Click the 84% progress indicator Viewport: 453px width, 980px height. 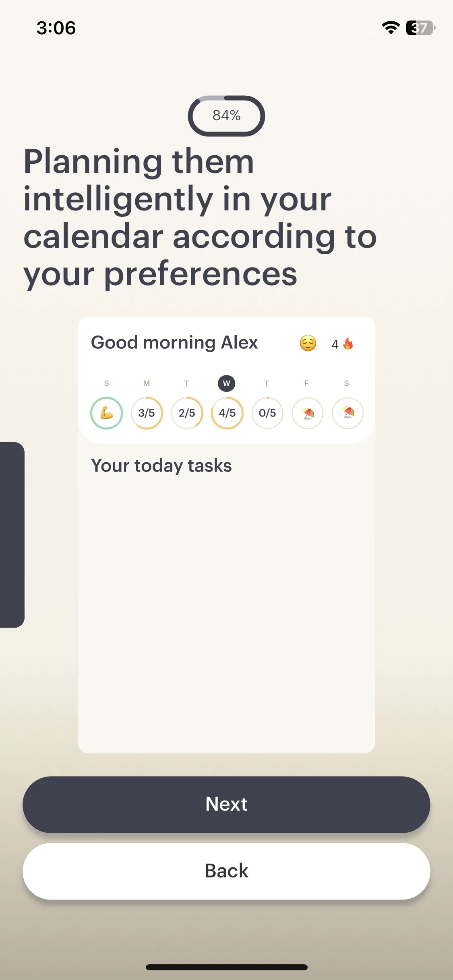tap(226, 116)
